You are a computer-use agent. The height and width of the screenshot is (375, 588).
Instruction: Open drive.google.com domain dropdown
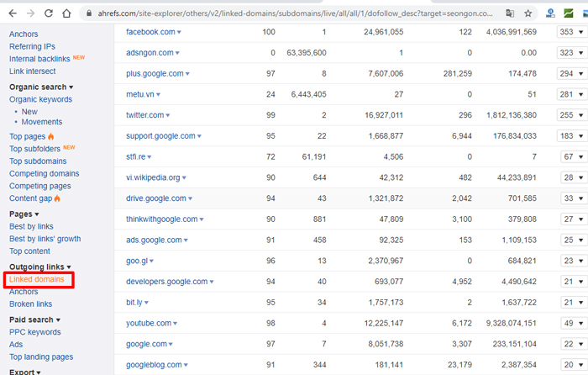coord(191,198)
